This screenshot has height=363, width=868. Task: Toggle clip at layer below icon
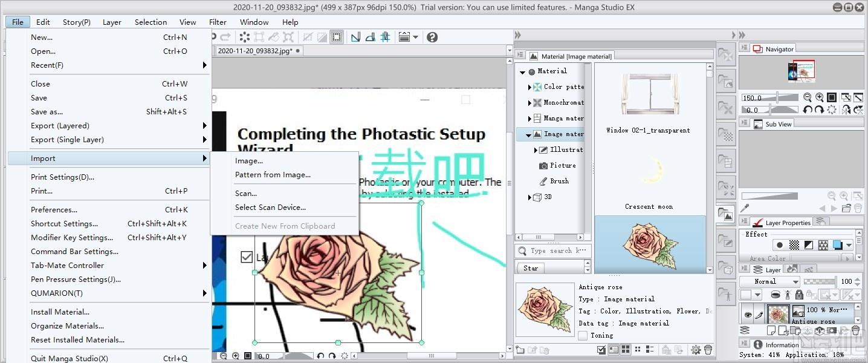[x=776, y=295]
